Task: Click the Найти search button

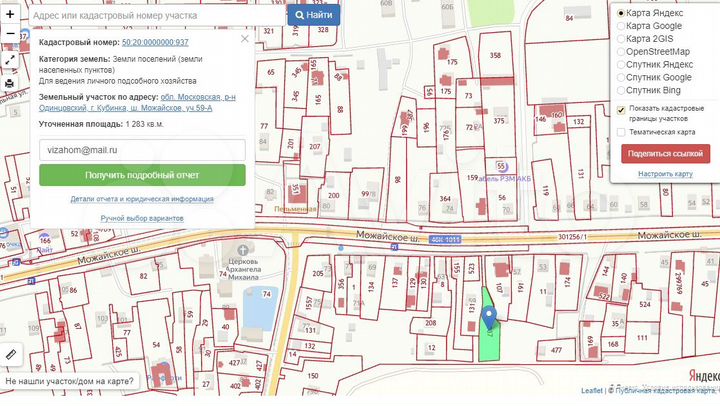Action: pos(314,15)
